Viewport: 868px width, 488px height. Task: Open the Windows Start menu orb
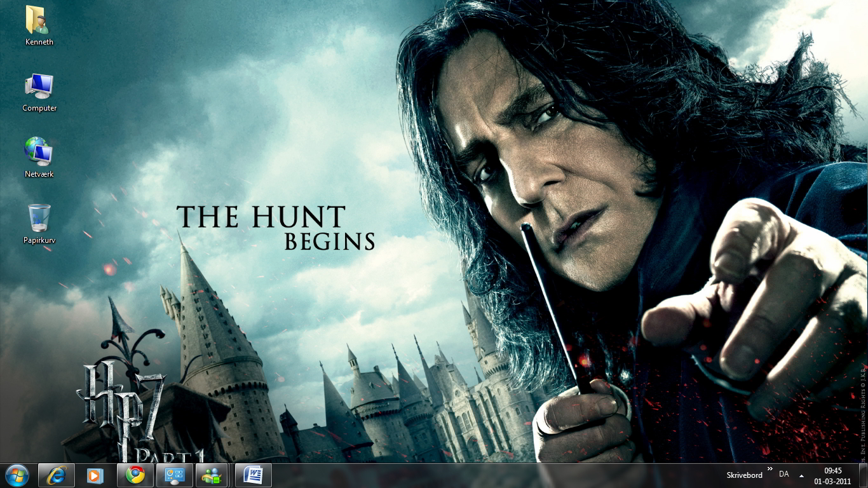coord(17,475)
